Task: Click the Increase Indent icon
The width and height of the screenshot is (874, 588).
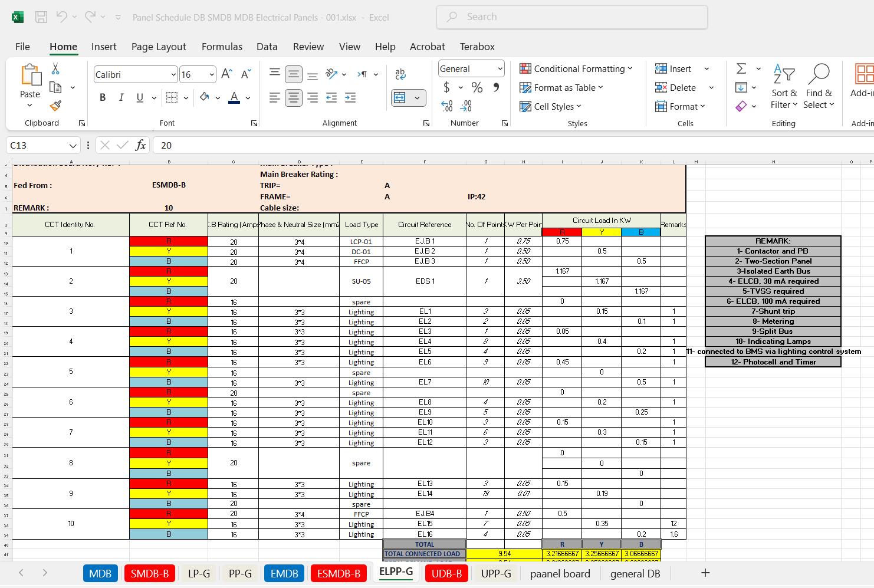Action: pos(350,98)
